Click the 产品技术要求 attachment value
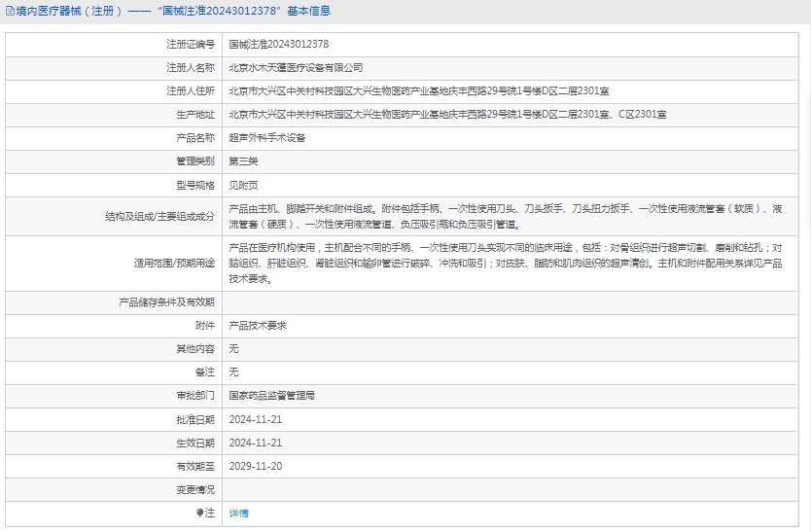This screenshot has height=532, width=811. point(258,325)
